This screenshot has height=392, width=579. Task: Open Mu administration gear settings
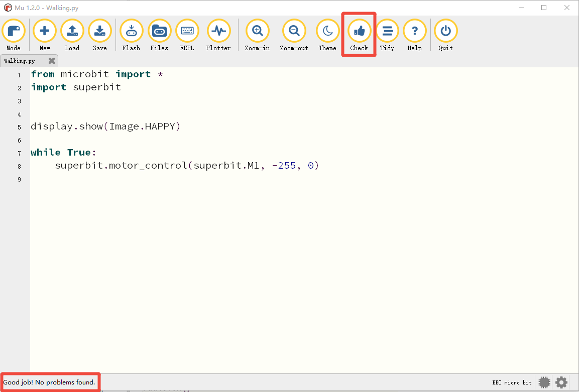click(x=561, y=382)
